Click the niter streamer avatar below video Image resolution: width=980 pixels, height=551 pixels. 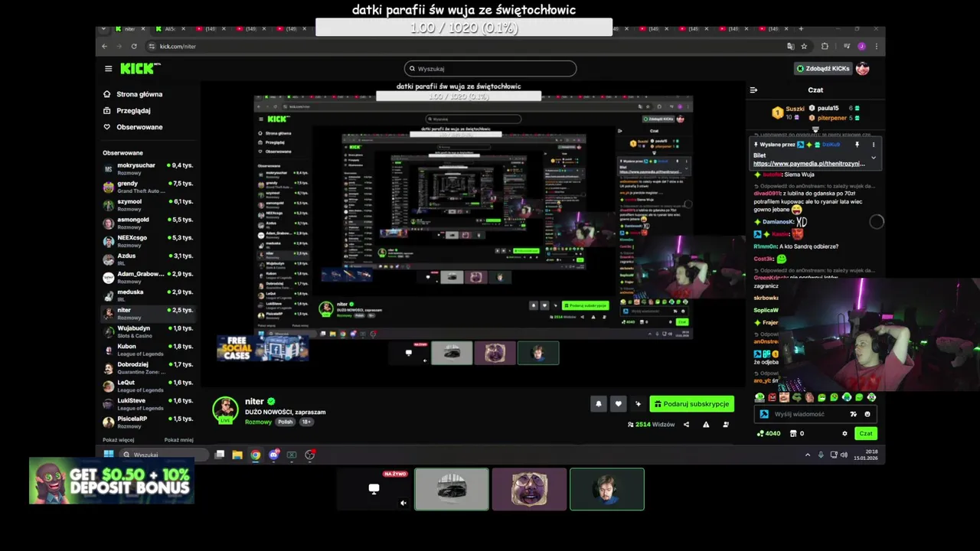[x=225, y=409]
